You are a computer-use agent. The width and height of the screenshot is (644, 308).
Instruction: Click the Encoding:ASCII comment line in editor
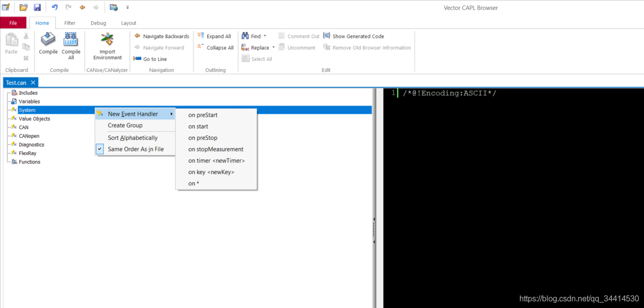[449, 93]
